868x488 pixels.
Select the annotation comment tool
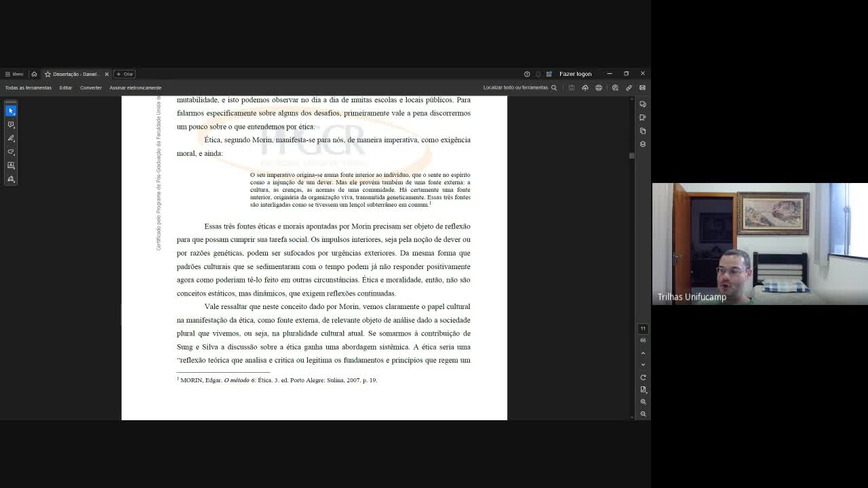(10, 124)
